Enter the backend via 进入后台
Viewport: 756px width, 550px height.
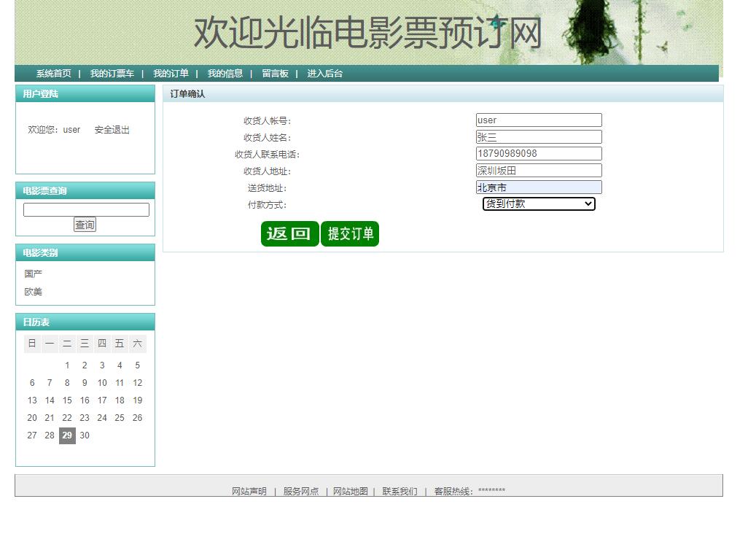tap(324, 73)
